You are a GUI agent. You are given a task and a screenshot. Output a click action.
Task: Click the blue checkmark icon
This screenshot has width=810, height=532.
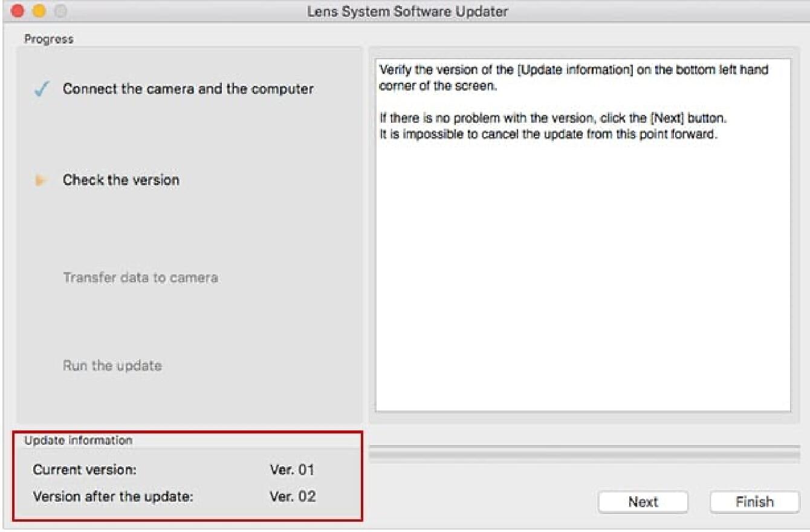(40, 90)
